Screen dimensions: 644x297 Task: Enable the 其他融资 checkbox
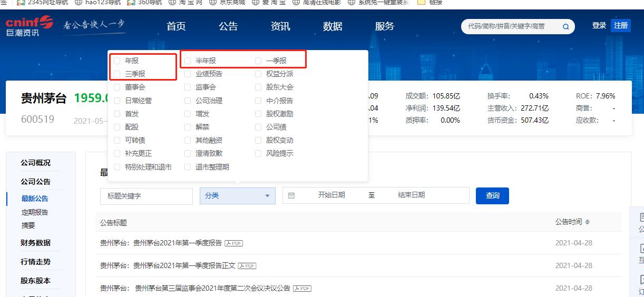(188, 141)
